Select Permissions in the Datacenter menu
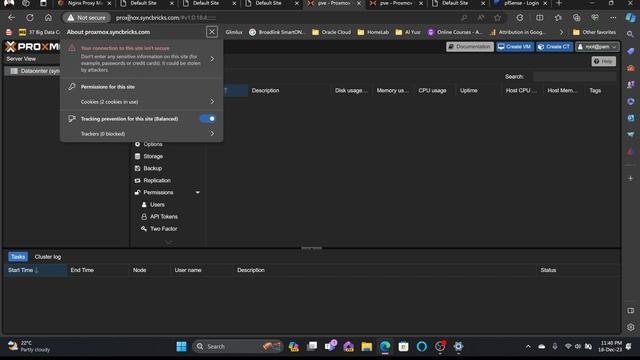 158,192
